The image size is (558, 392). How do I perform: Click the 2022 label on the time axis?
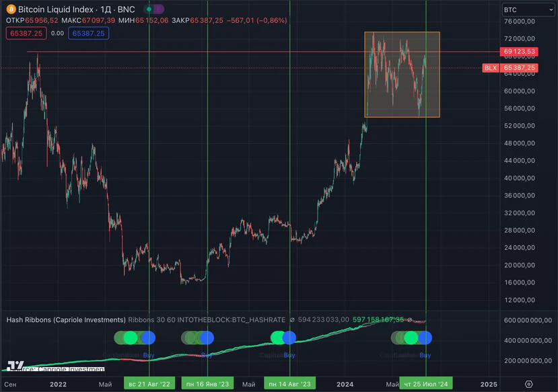[x=58, y=384]
